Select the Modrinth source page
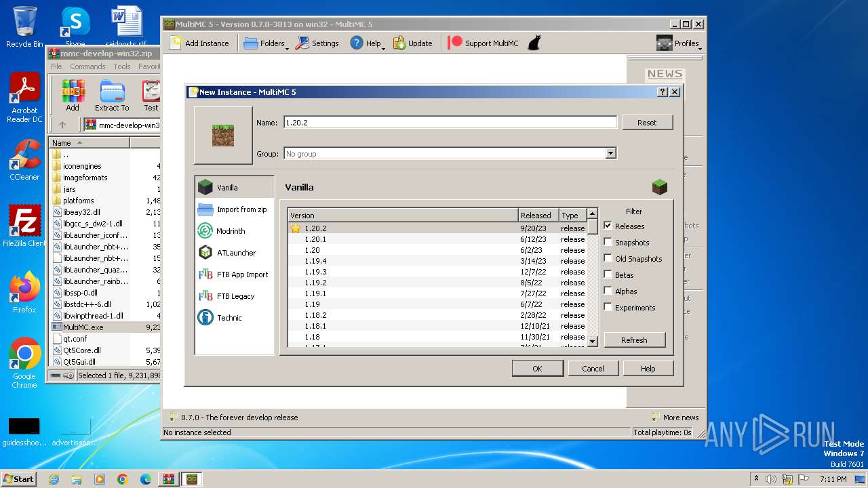868x488 pixels. tap(234, 231)
